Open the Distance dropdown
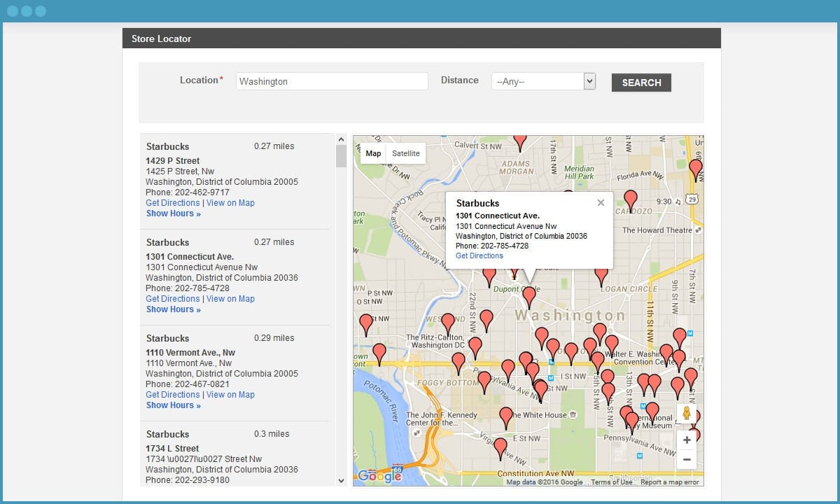The width and height of the screenshot is (840, 504). tap(543, 82)
